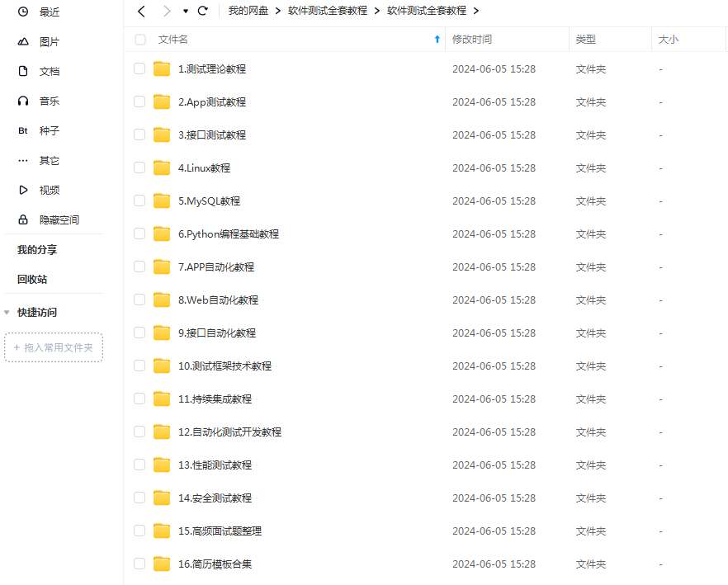Screen dimensions: 728x585
Task: Open the Bt 种子 torrents category
Action: (x=39, y=130)
